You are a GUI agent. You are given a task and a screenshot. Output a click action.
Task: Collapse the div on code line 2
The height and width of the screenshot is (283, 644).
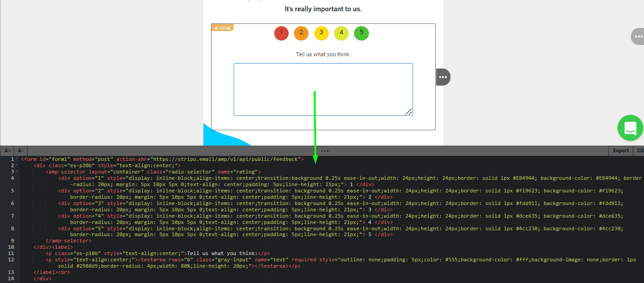click(16, 165)
